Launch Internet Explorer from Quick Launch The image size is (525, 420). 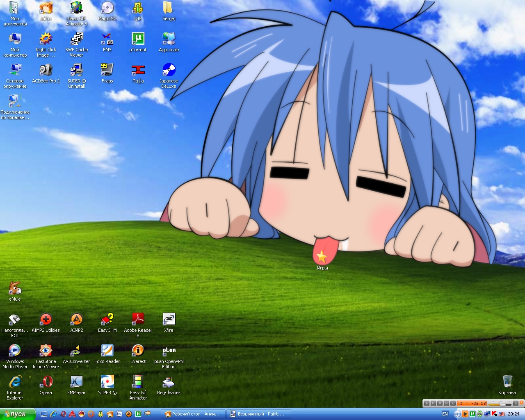click(x=53, y=414)
